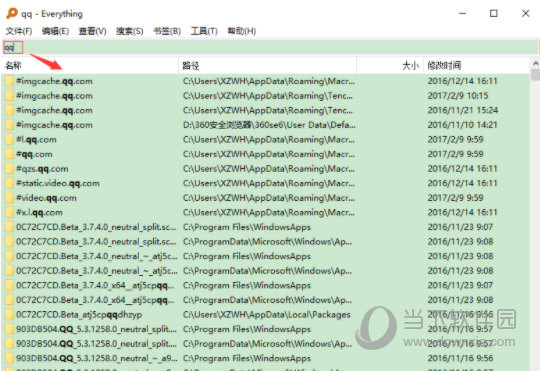540x371 pixels.
Task: Sort by the 大小 column header
Action: pyautogui.click(x=390, y=65)
